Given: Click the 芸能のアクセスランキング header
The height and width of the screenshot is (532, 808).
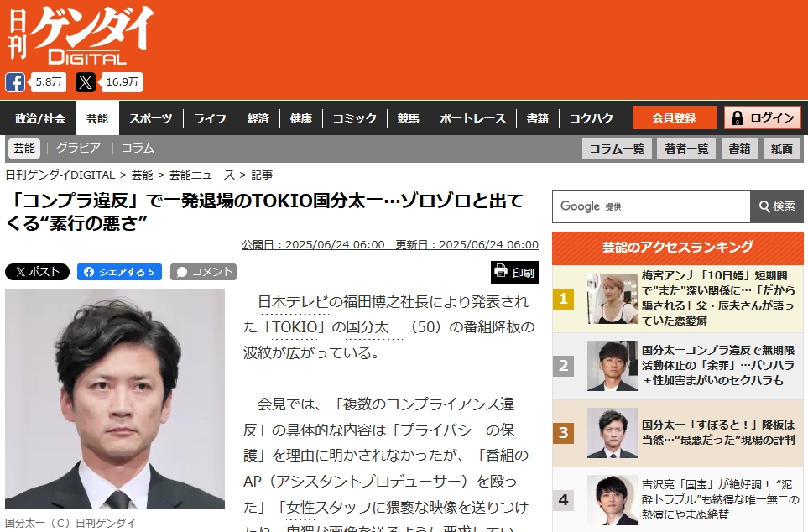Looking at the screenshot, I should coord(678,248).
